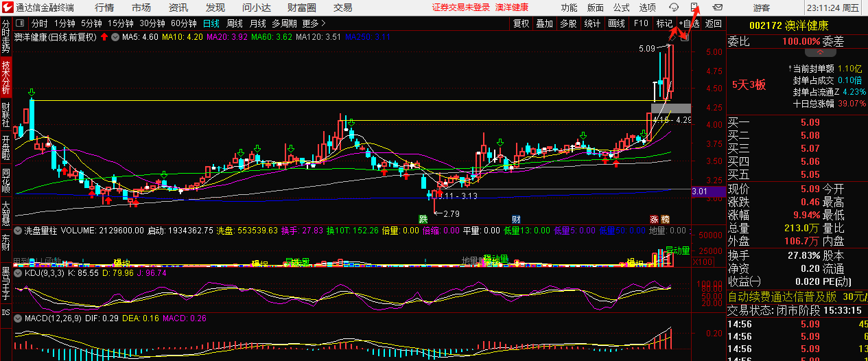Click the 标记 toolbar button

point(664,23)
